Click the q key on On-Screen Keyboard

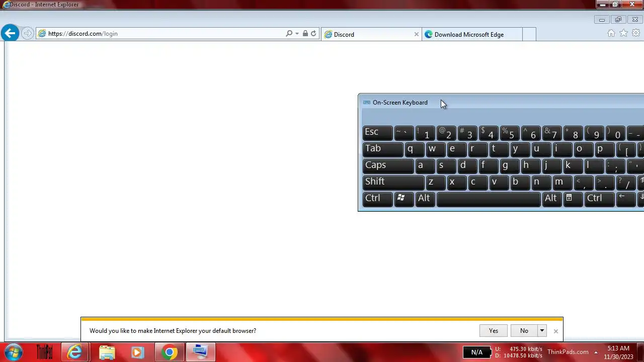(x=414, y=149)
